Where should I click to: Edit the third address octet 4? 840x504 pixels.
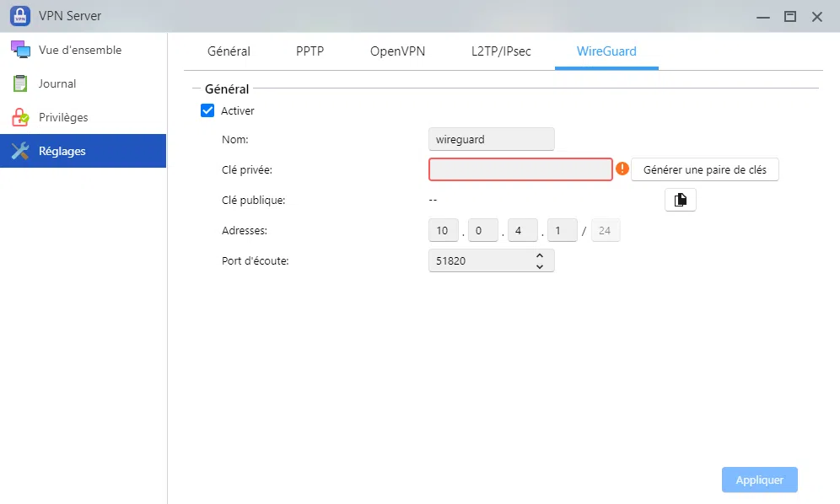tap(523, 230)
